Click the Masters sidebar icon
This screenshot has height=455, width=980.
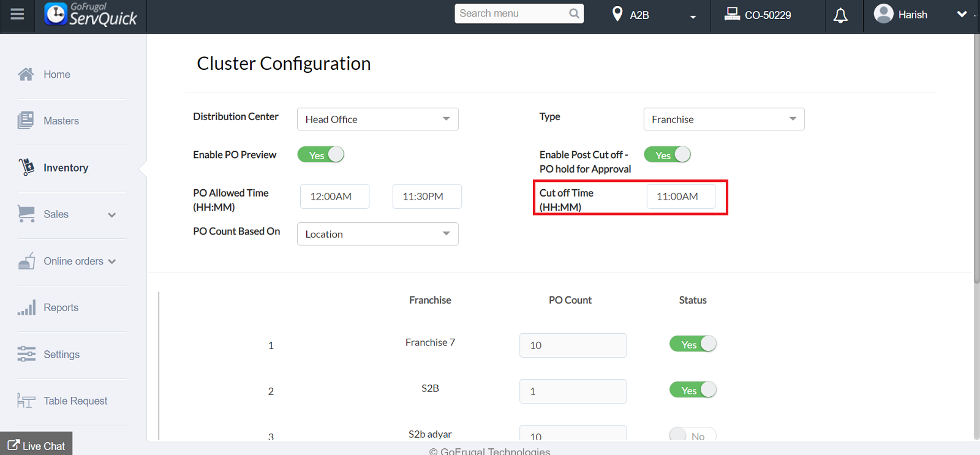click(26, 121)
